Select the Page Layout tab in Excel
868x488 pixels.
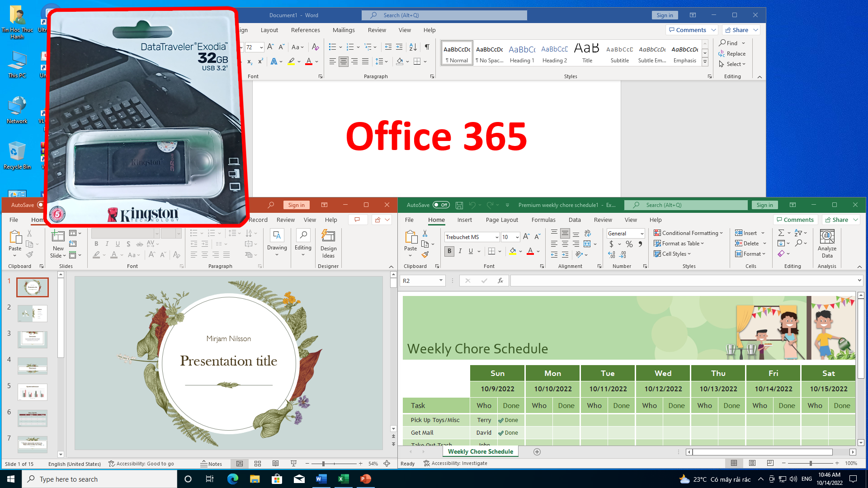(x=501, y=219)
